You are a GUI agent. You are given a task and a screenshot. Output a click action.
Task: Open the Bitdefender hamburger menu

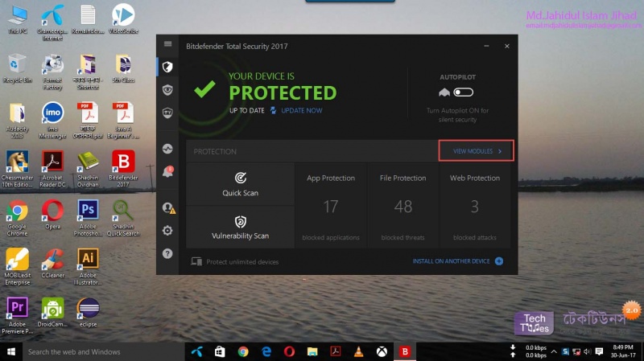[167, 44]
